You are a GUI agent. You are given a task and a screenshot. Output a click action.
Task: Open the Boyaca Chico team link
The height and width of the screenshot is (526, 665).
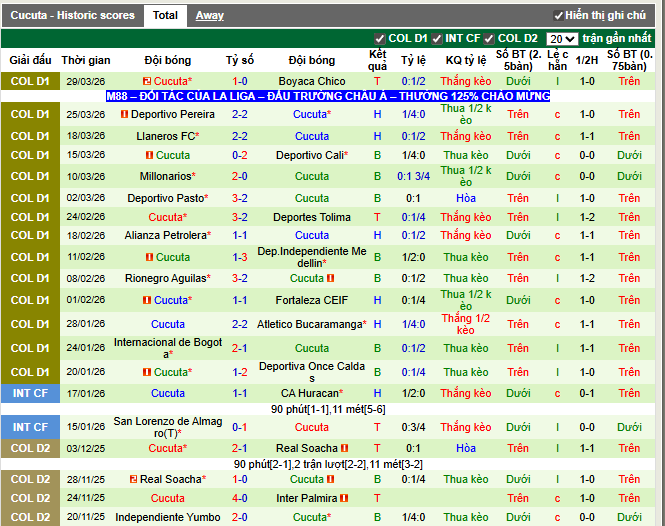pyautogui.click(x=311, y=82)
